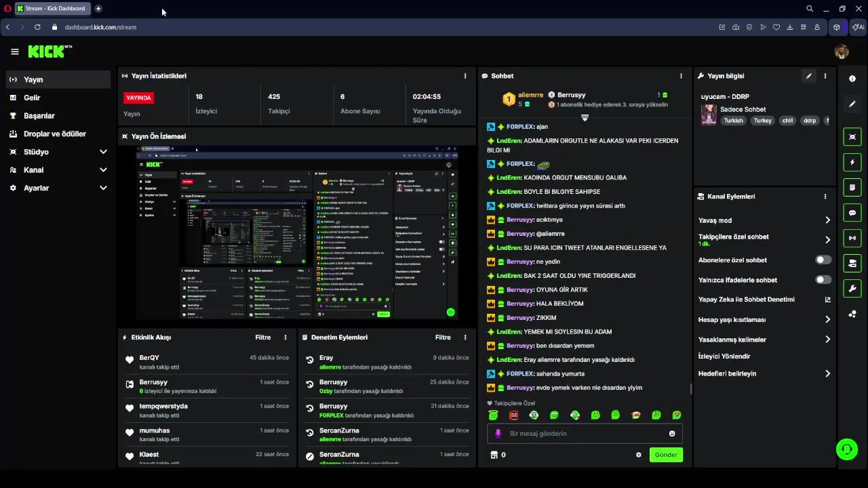Image resolution: width=868 pixels, height=488 pixels.
Task: Open Filtre in Etkinlik Akışı
Action: click(x=263, y=338)
